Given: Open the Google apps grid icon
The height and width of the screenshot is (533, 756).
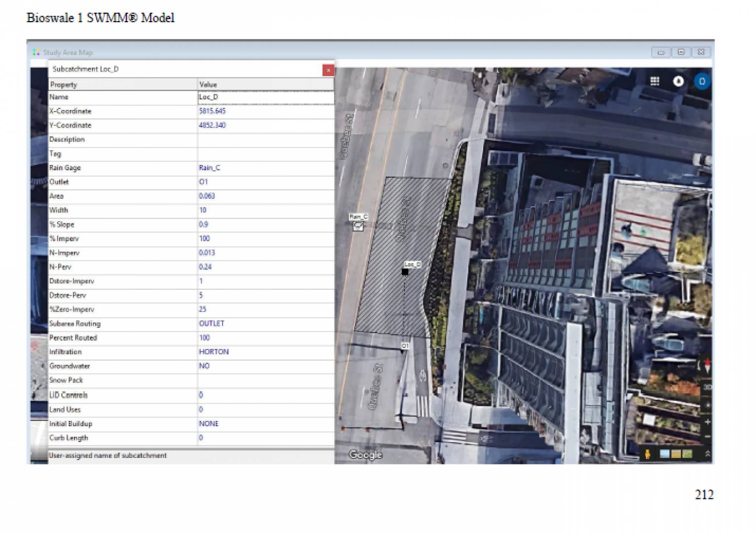Looking at the screenshot, I should pos(654,81).
